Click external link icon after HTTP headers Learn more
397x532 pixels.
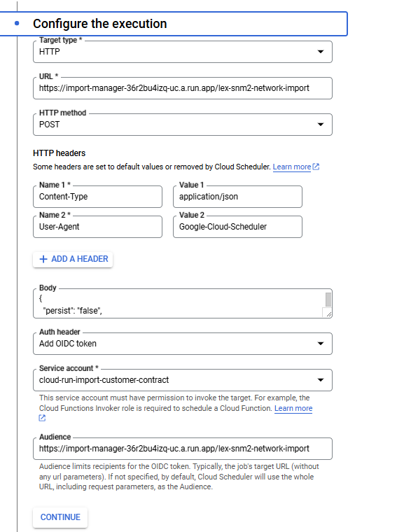[316, 167]
